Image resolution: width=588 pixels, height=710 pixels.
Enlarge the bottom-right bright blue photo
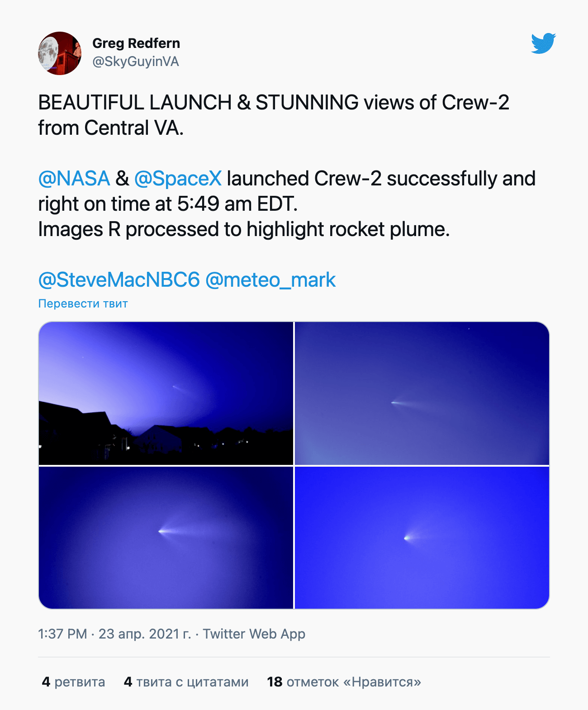click(x=422, y=538)
